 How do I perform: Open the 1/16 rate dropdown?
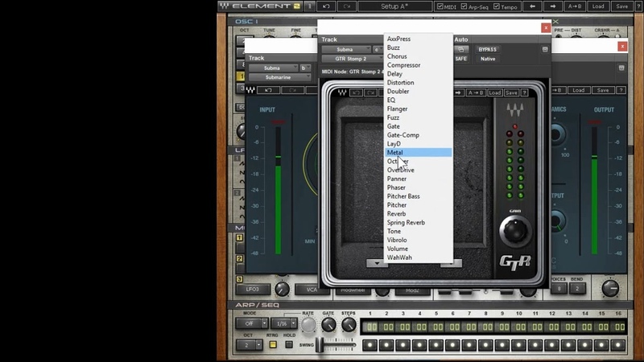click(284, 323)
